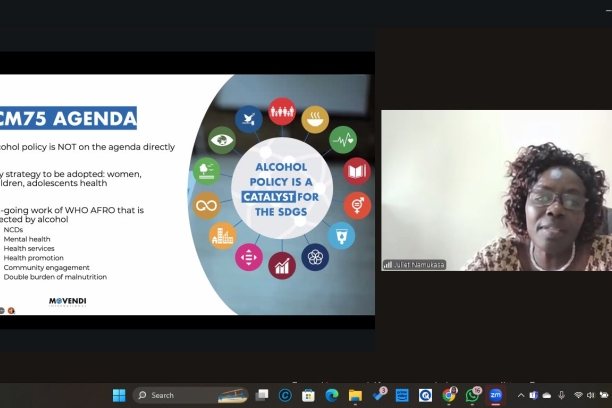
Task: Click the taskbar search highlight image
Action: pyautogui.click(x=231, y=395)
